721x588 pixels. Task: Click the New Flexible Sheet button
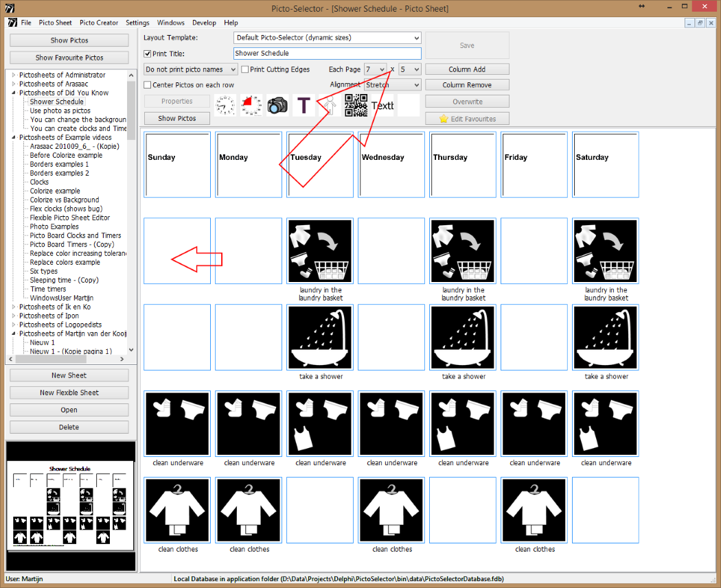[69, 392]
